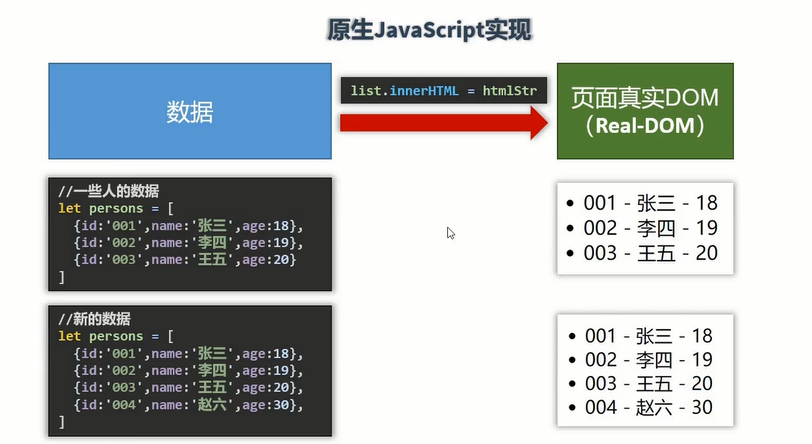Click id:'003' 王五 line in the new data block
The width and height of the screenshot is (812, 444).
coord(188,388)
